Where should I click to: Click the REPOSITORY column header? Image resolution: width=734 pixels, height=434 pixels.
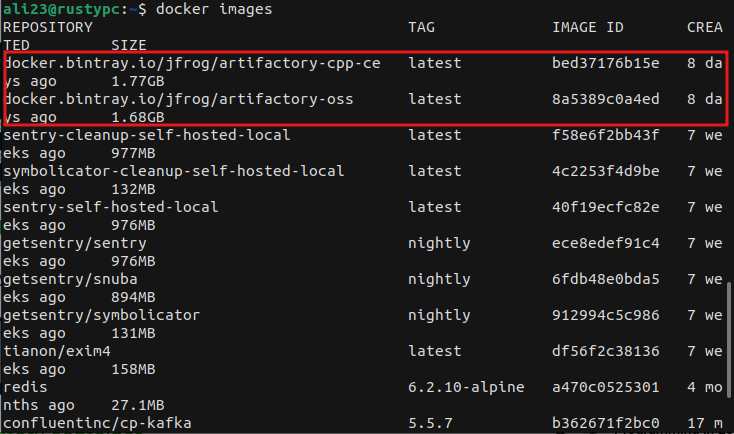click(x=48, y=27)
